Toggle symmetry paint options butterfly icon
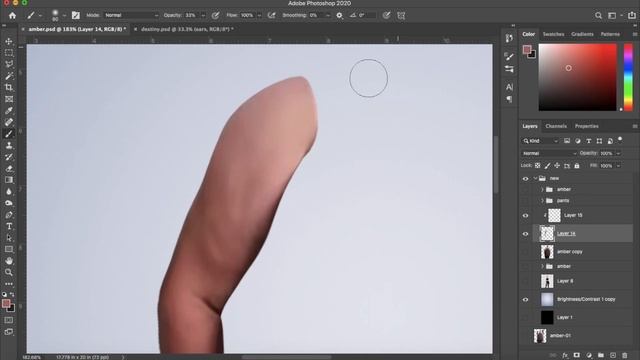640x360 pixels. 401,16
